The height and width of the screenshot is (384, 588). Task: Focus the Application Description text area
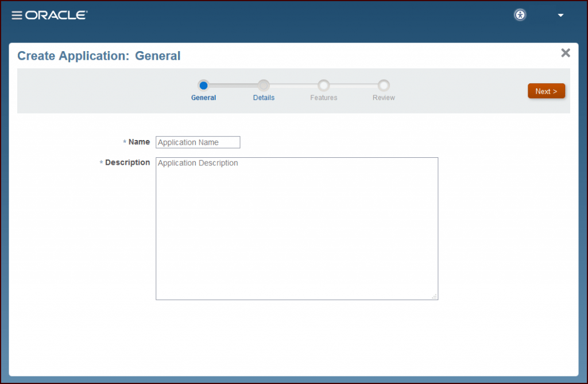pos(297,229)
